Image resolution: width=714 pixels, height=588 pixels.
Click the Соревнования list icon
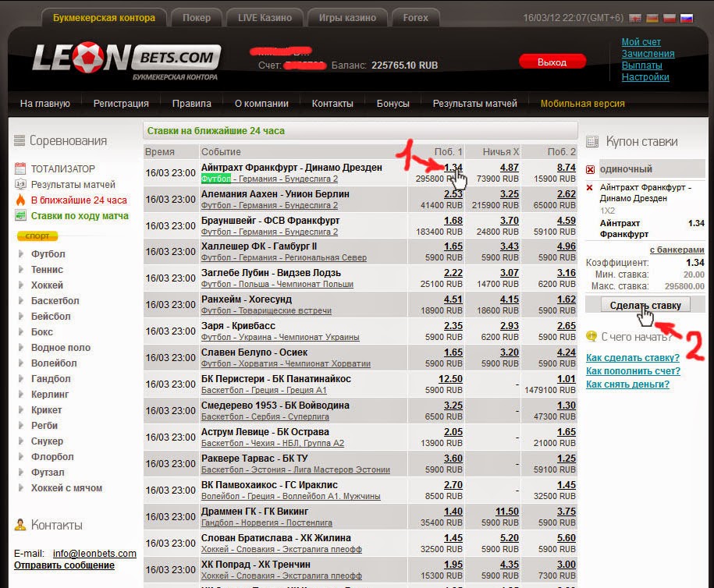tap(20, 140)
